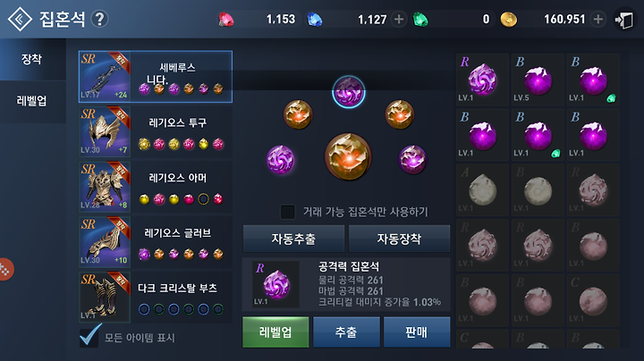Click the 자동장착 button

[x=399, y=239]
